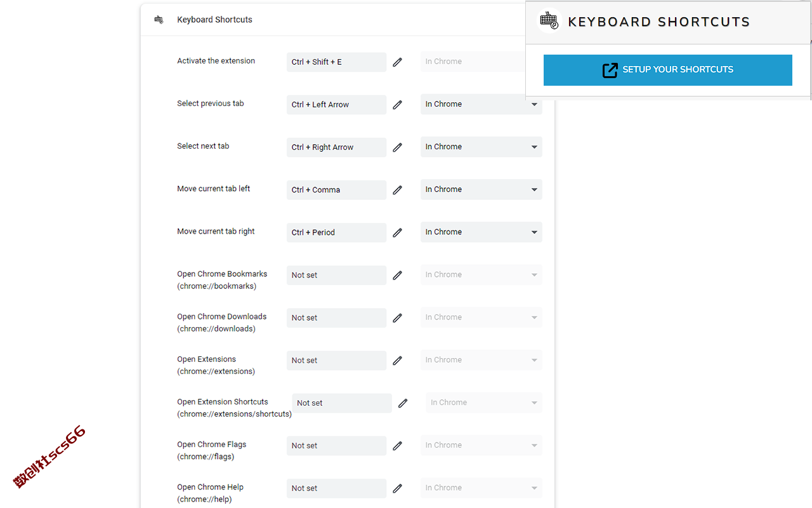The width and height of the screenshot is (812, 508).
Task: Click pencil icon for Open Chrome Bookmarks
Action: tap(397, 275)
